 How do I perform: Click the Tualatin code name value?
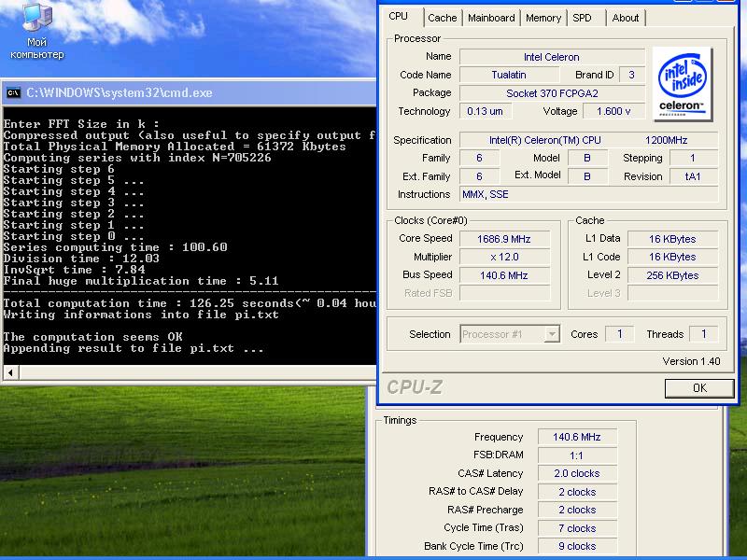coord(509,75)
